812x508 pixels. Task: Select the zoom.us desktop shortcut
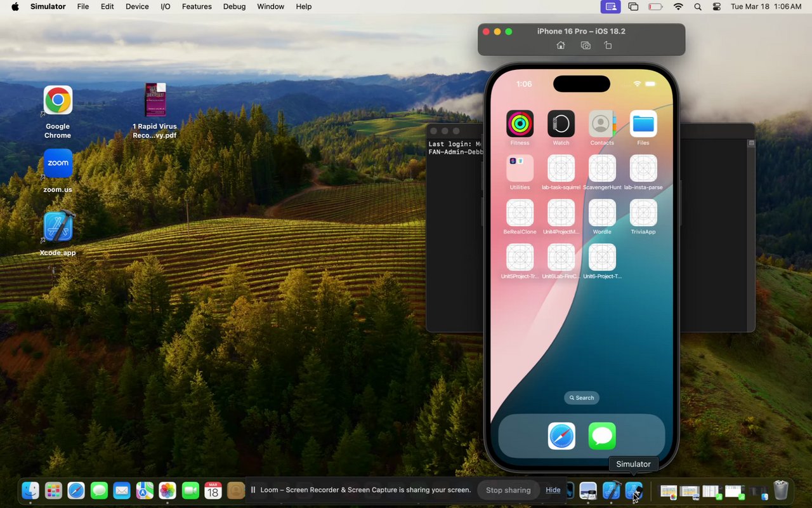point(58,163)
